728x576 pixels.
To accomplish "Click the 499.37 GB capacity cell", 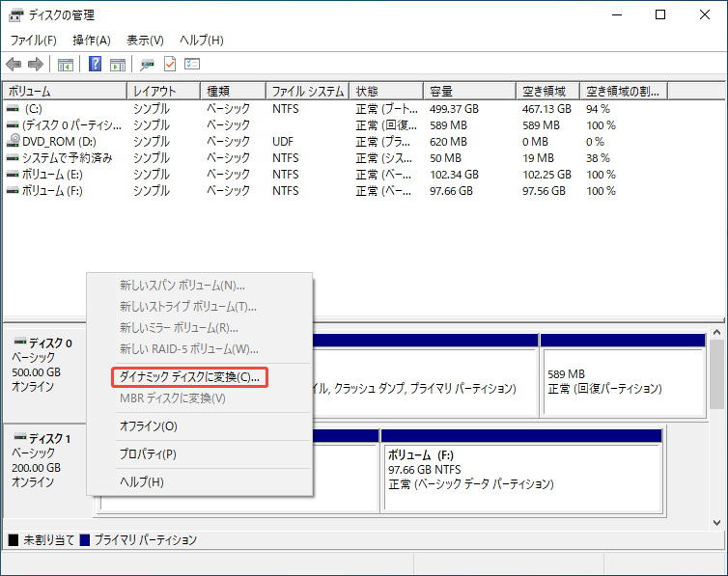I will (x=454, y=109).
